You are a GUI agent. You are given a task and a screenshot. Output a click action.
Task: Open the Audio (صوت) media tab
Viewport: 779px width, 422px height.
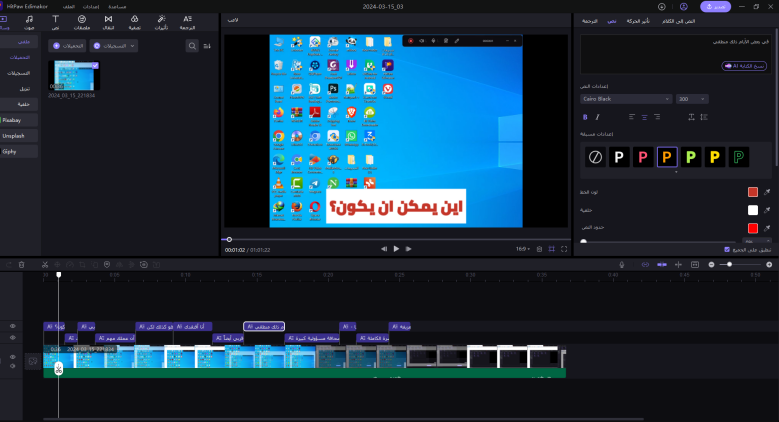click(x=27, y=22)
